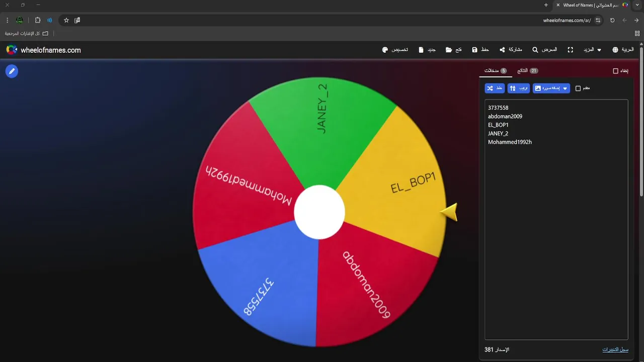Switch to the النتائج results tab

pyautogui.click(x=527, y=71)
